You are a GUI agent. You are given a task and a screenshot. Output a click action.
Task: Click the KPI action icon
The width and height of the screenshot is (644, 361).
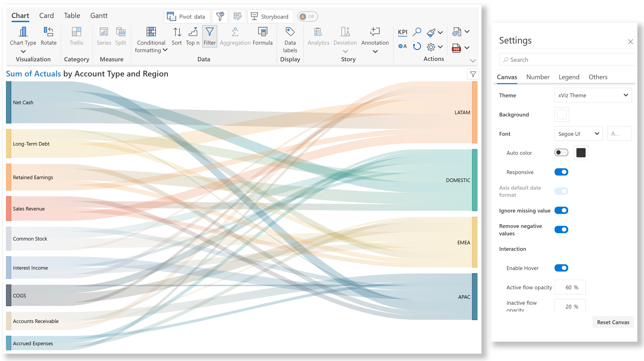click(x=403, y=32)
